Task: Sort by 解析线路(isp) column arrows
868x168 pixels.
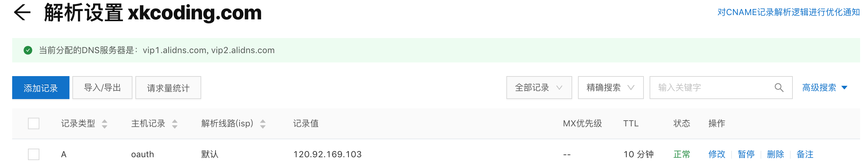Action: click(x=263, y=124)
